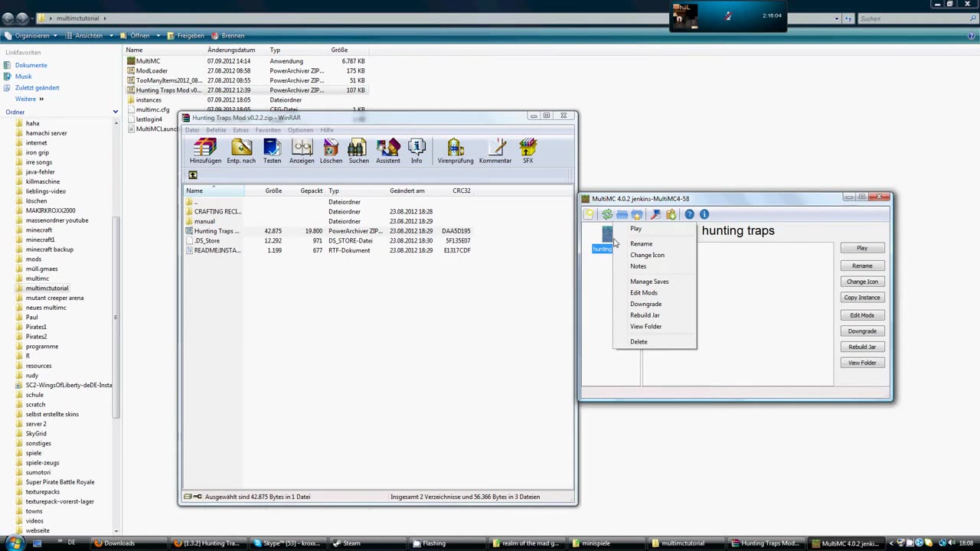Screen dimensions: 980x551
Task: Click MultiMC check for updates clipboard icon
Action: tap(671, 215)
